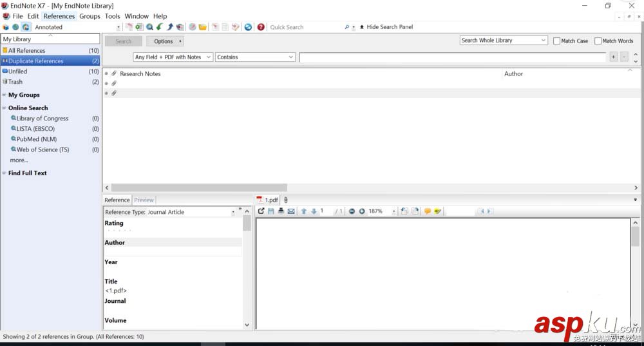644x346 pixels.
Task: Click the Open Link toolbar icon
Action: coord(192,27)
